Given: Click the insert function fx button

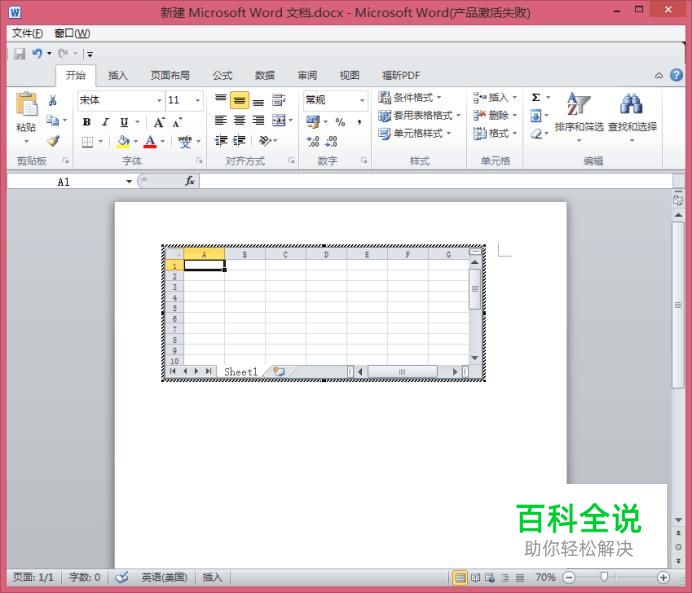Looking at the screenshot, I should point(190,181).
